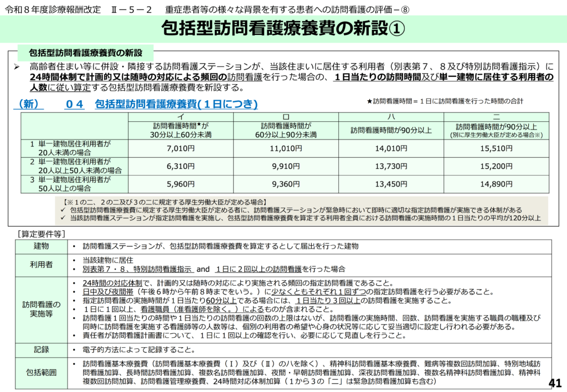
Task: Select the 記録 row label
Action: [42, 349]
